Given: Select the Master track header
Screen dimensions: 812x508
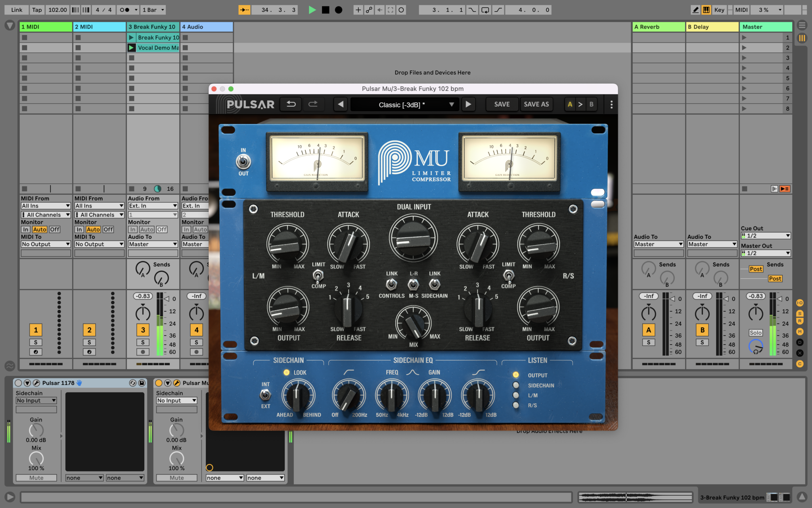Looking at the screenshot, I should coord(766,27).
